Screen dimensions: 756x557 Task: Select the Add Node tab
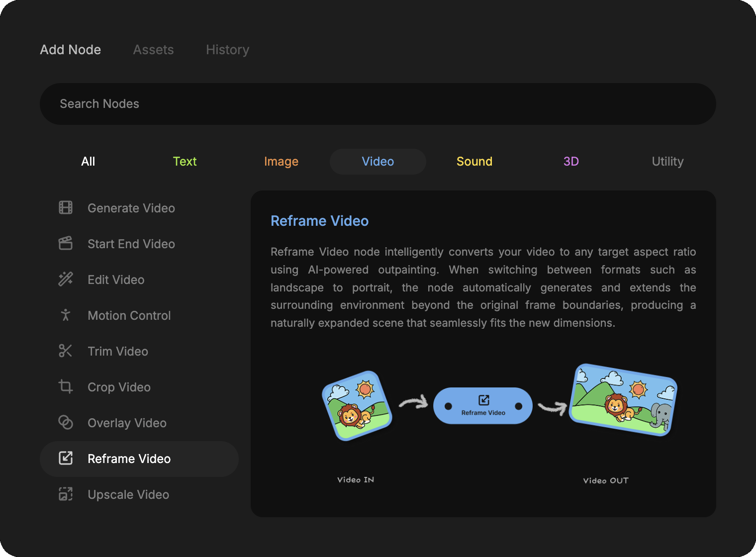pyautogui.click(x=71, y=50)
